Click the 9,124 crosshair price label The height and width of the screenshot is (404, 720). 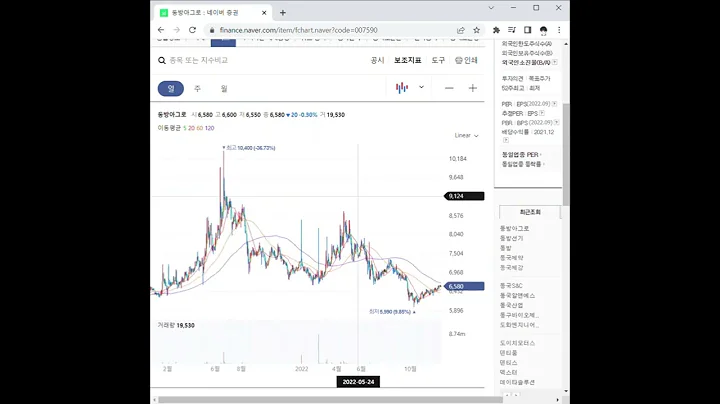pos(464,196)
